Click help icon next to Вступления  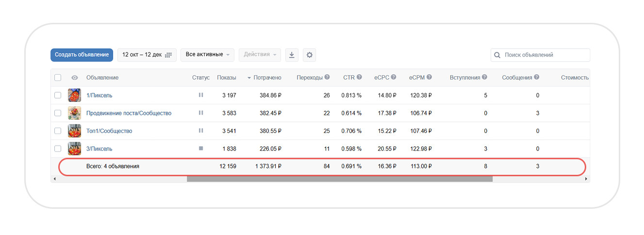484,77
